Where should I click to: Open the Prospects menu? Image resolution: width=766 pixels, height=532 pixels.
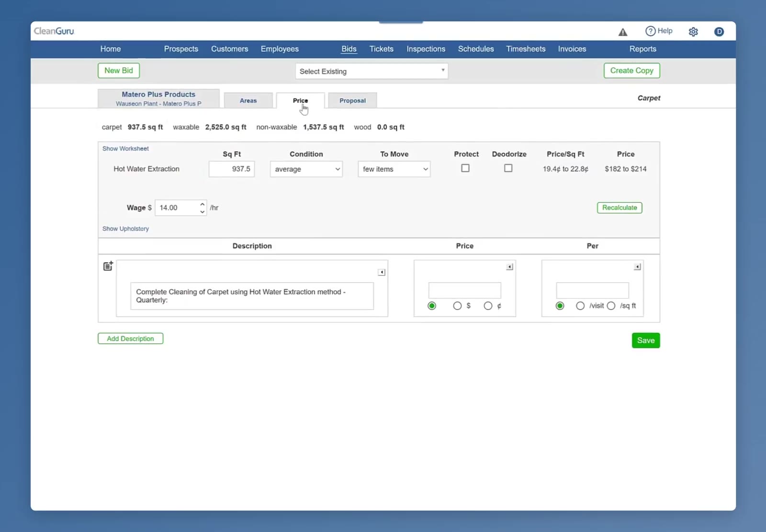point(181,49)
